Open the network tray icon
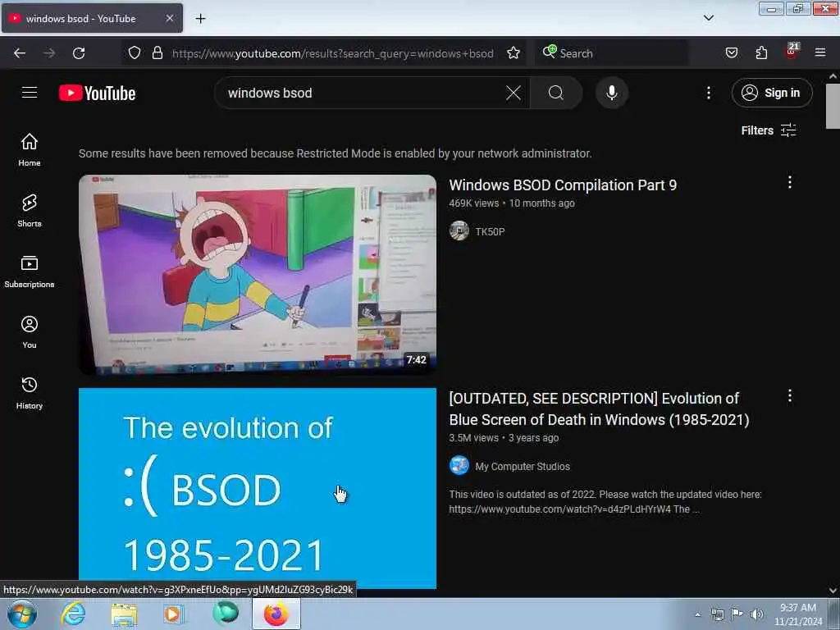Screen dimensions: 840x630 coord(717,614)
